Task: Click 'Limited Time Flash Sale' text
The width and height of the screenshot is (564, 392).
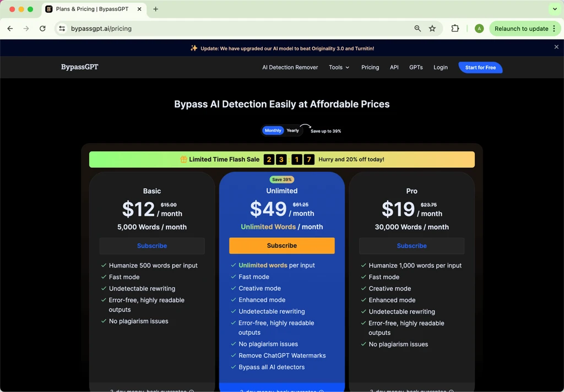Action: (224, 159)
